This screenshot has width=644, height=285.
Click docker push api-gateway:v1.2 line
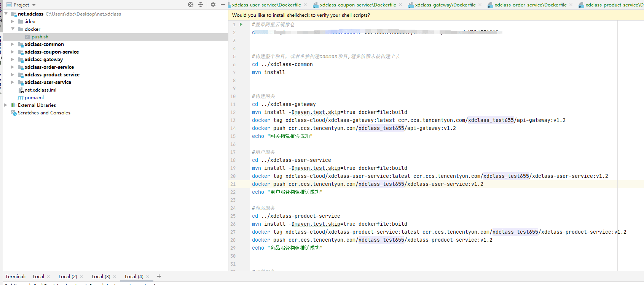point(354,128)
